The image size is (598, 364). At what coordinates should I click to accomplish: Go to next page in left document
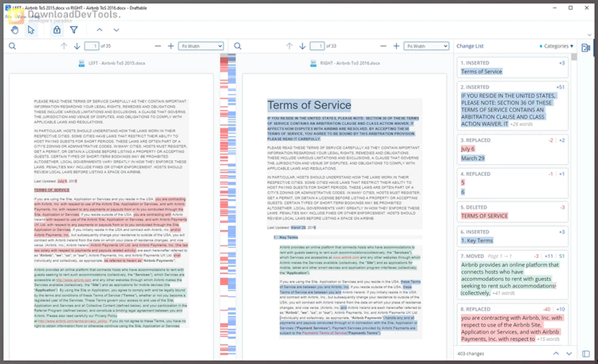click(x=77, y=46)
